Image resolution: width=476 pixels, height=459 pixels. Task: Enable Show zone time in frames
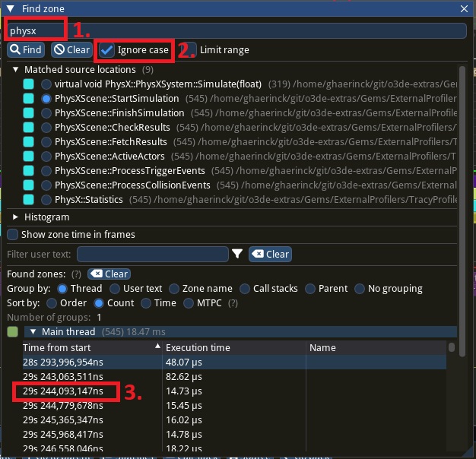pyautogui.click(x=12, y=235)
